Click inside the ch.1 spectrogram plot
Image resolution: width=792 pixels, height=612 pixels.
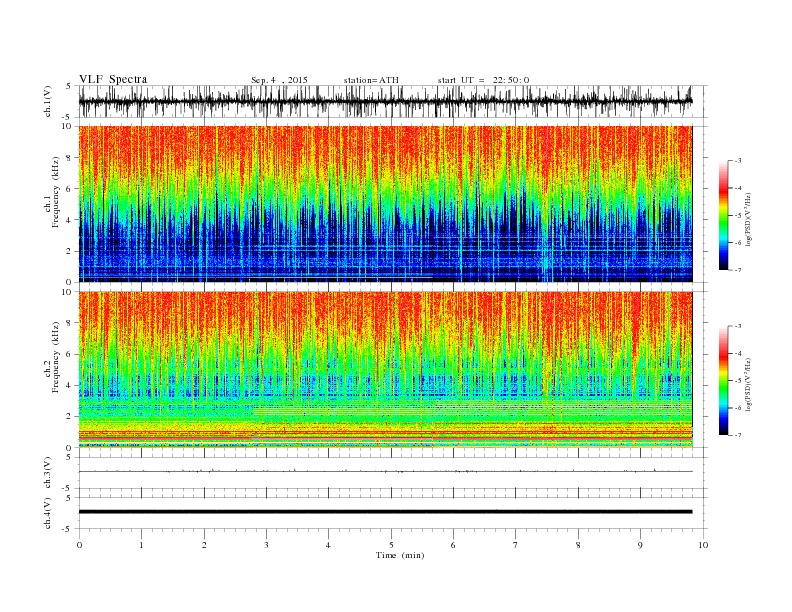(x=386, y=204)
